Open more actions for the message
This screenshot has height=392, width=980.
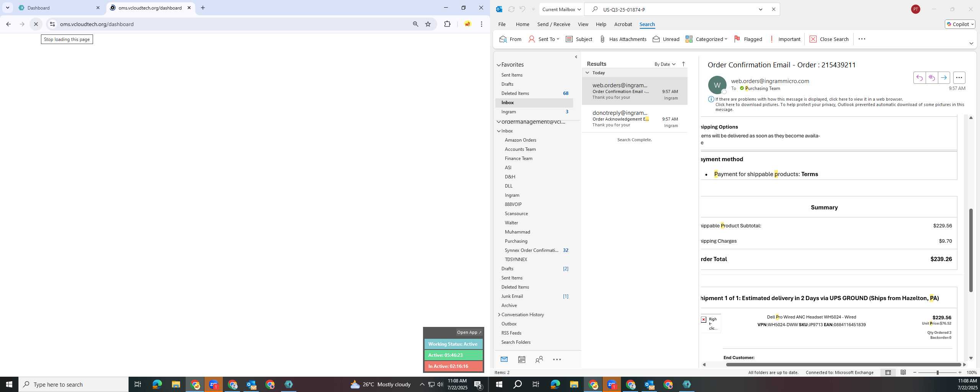pyautogui.click(x=959, y=78)
